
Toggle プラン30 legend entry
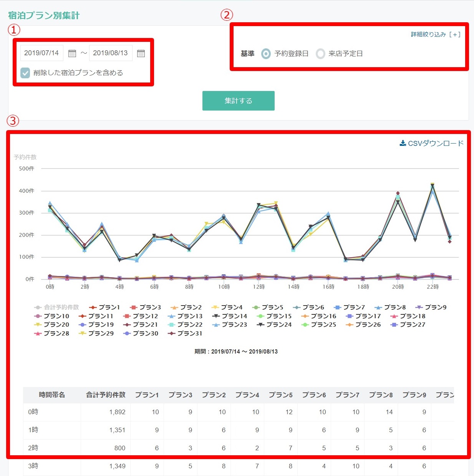pos(141,333)
